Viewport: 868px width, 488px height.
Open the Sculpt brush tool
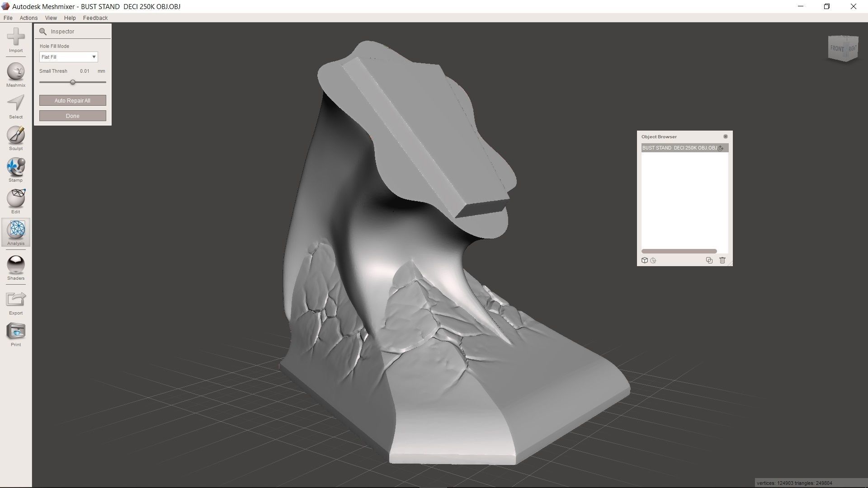coord(16,135)
